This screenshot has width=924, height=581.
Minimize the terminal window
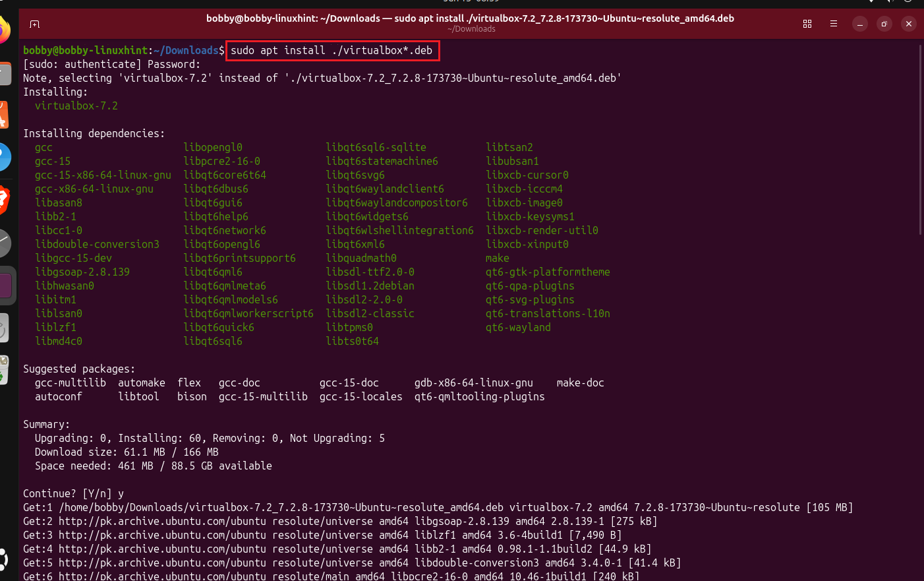tap(860, 24)
